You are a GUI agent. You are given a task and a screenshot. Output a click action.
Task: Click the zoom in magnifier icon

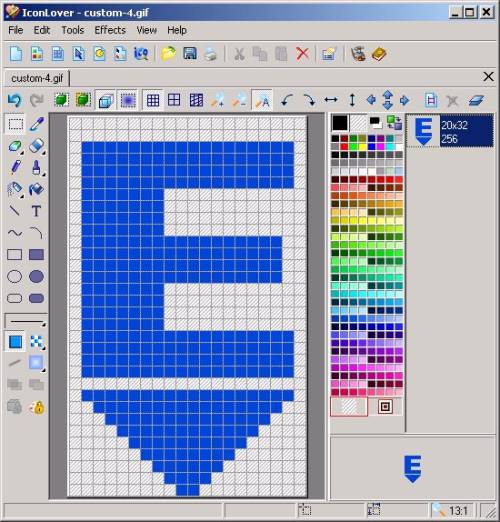coord(217,100)
